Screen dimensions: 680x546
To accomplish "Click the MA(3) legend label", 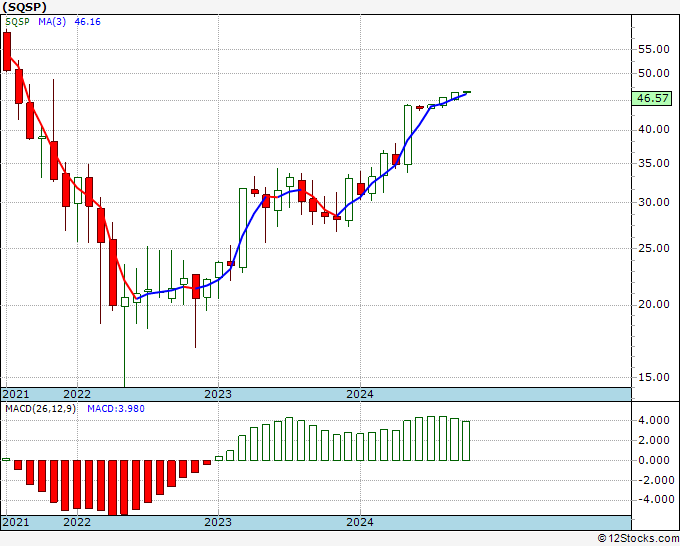I will pos(52,22).
